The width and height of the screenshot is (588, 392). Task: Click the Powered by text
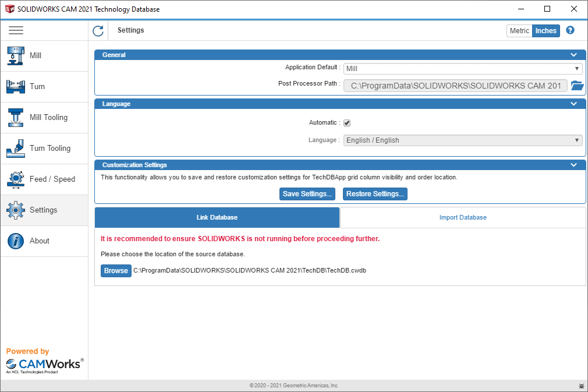click(27, 351)
